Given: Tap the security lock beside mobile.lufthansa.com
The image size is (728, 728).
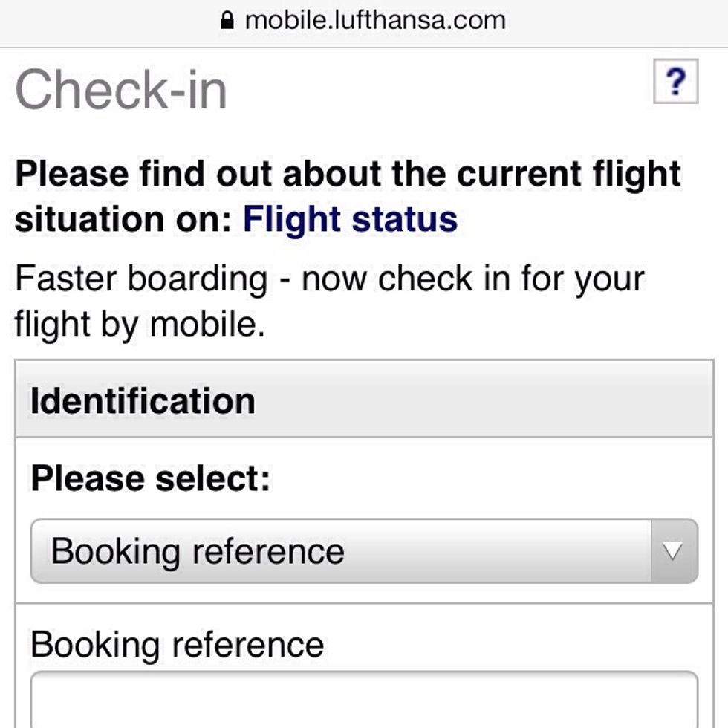Looking at the screenshot, I should (227, 19).
